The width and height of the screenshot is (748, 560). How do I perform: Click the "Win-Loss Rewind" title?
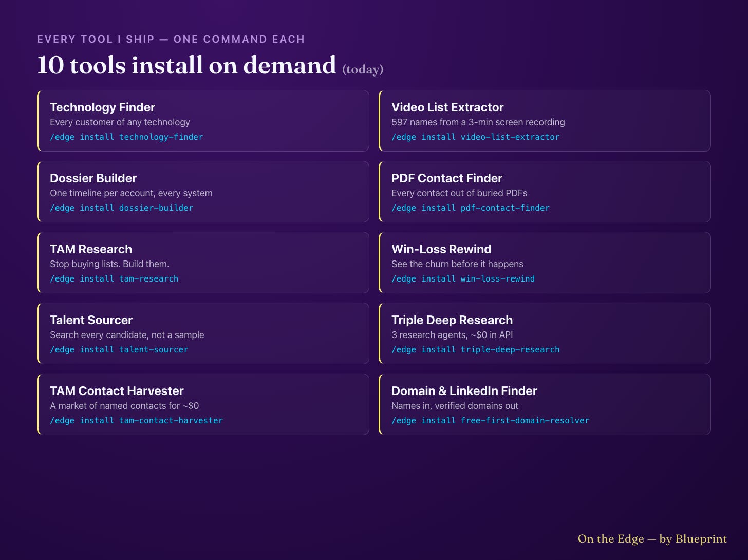(441, 249)
